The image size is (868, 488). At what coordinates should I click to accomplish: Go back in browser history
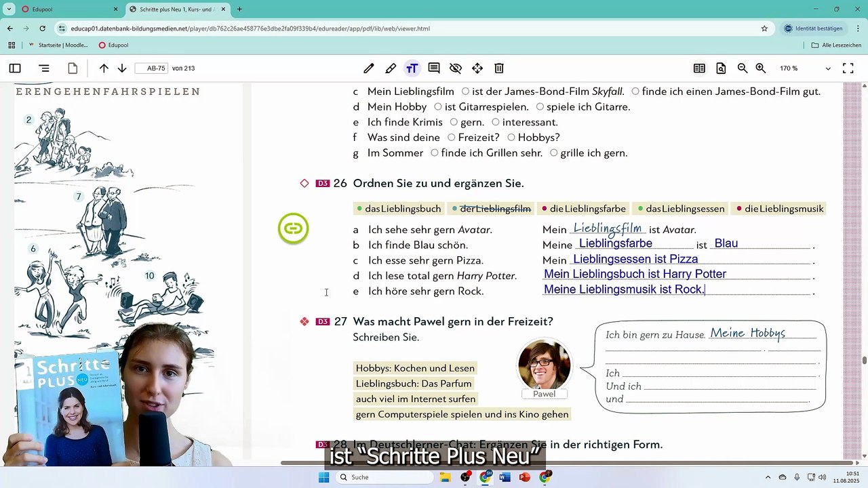point(10,28)
